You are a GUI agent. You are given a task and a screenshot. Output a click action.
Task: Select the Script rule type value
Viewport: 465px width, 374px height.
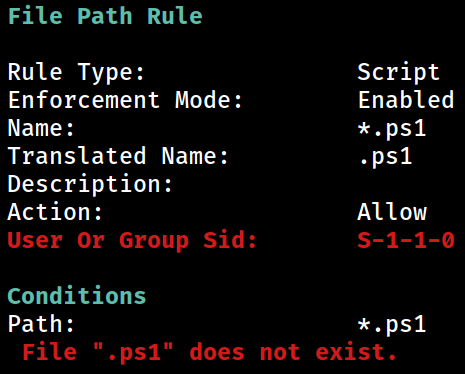click(399, 73)
